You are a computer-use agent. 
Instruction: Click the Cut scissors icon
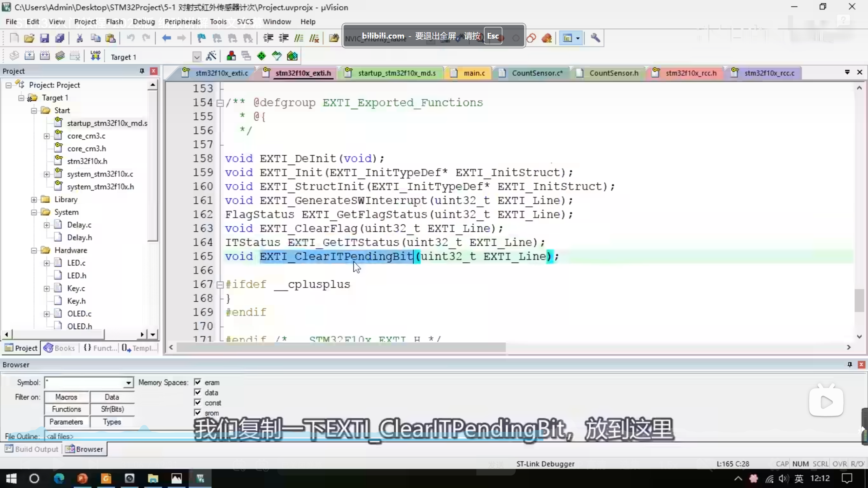[x=80, y=38]
